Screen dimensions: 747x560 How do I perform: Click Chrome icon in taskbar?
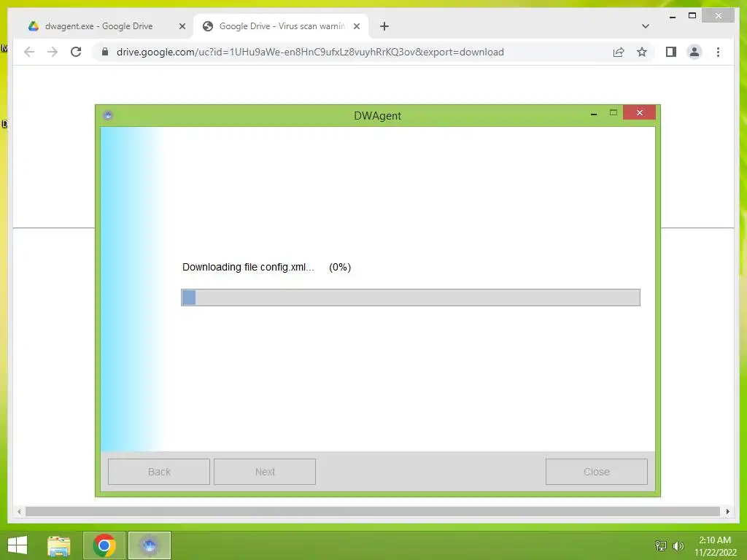(x=104, y=545)
